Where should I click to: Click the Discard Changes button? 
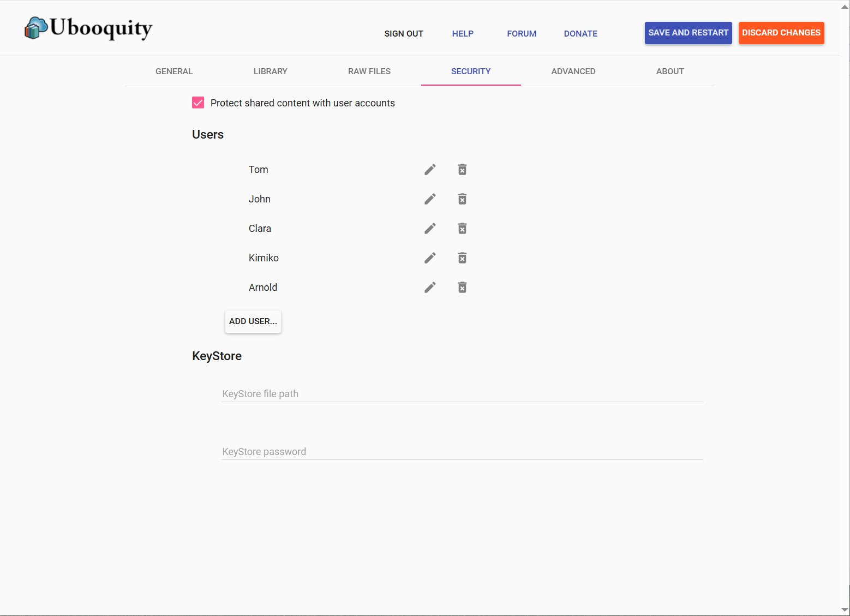pyautogui.click(x=781, y=33)
